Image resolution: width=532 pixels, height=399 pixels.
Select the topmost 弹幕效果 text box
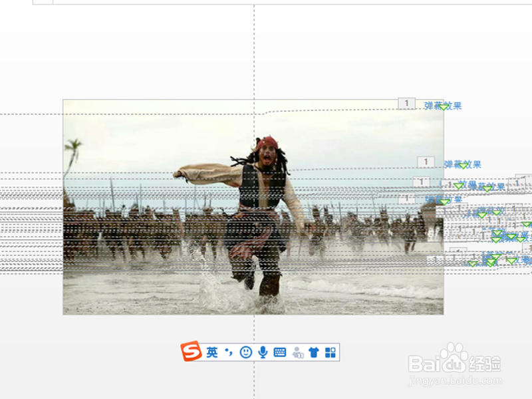click(443, 106)
